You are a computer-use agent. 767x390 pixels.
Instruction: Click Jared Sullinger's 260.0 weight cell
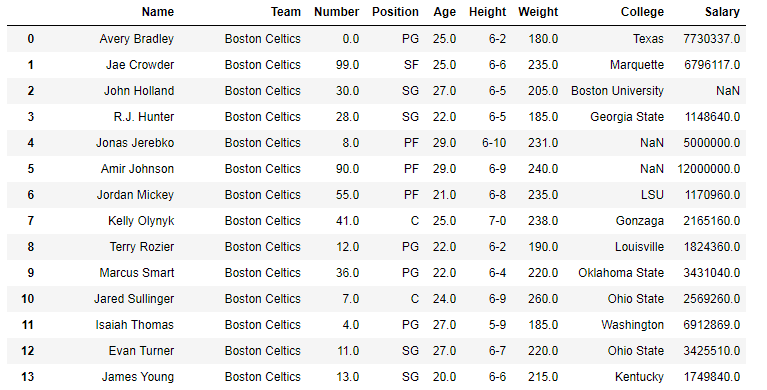point(543,298)
